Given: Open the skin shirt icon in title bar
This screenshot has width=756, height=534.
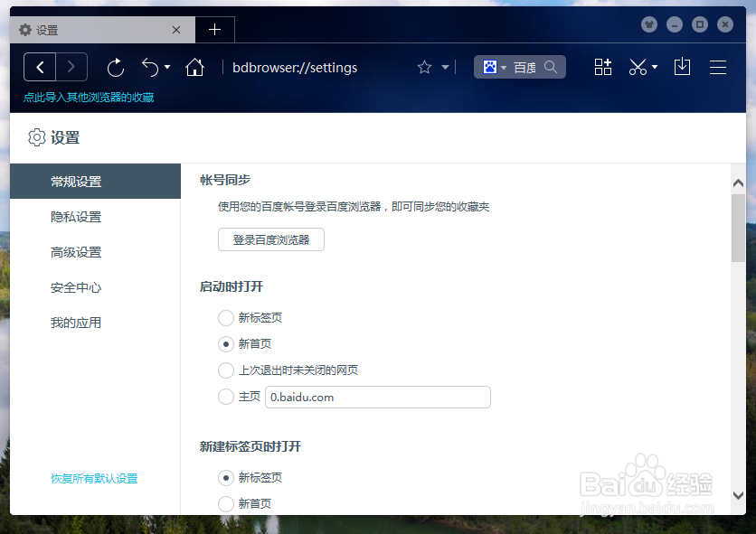Looking at the screenshot, I should click(649, 24).
